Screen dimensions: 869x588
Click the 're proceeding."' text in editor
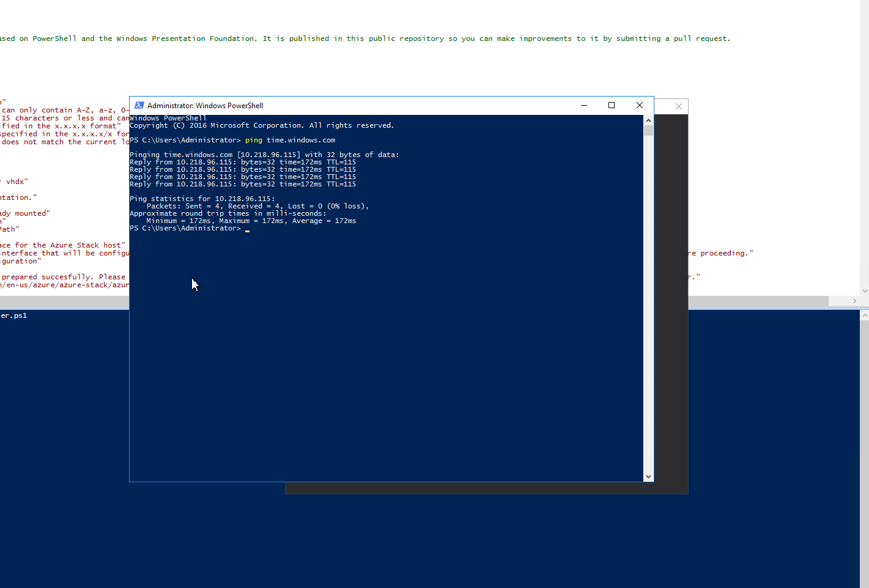[720, 253]
